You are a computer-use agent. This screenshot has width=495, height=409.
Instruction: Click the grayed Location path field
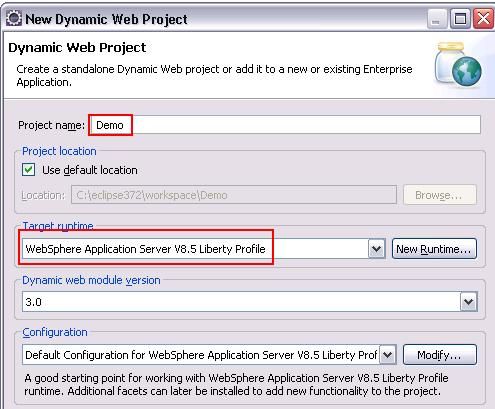[234, 195]
